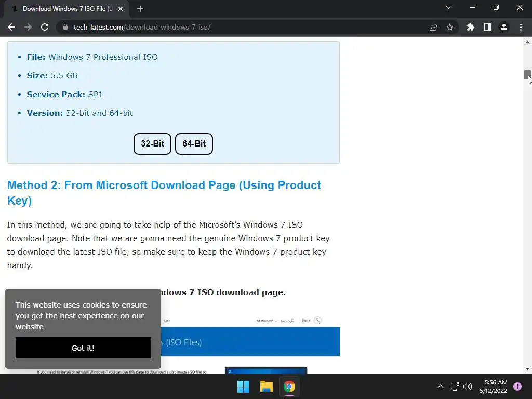Click the 'Windows 7 Professional ISO' text
The image size is (532, 399).
pos(103,57)
